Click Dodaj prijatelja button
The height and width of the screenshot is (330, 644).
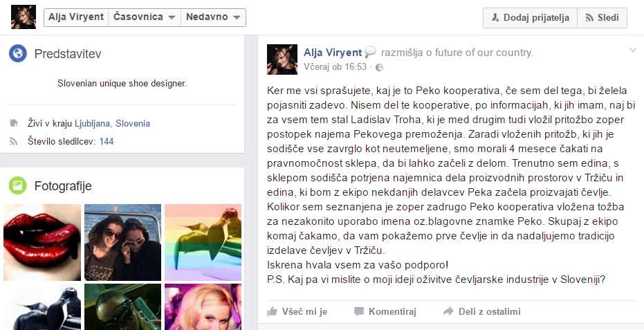click(x=531, y=18)
